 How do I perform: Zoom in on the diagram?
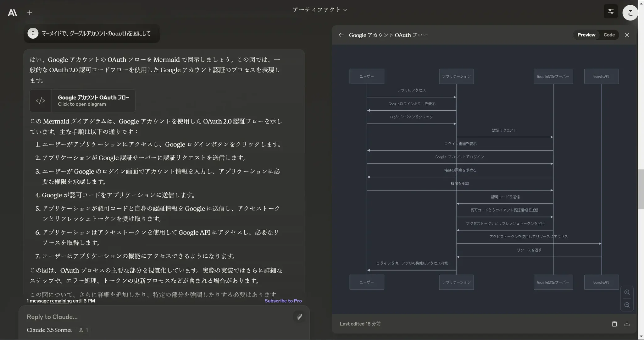tap(627, 292)
